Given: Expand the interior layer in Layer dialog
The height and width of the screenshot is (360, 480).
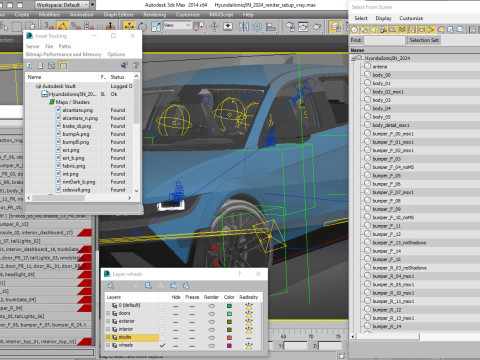Looking at the screenshot, I should (108, 329).
